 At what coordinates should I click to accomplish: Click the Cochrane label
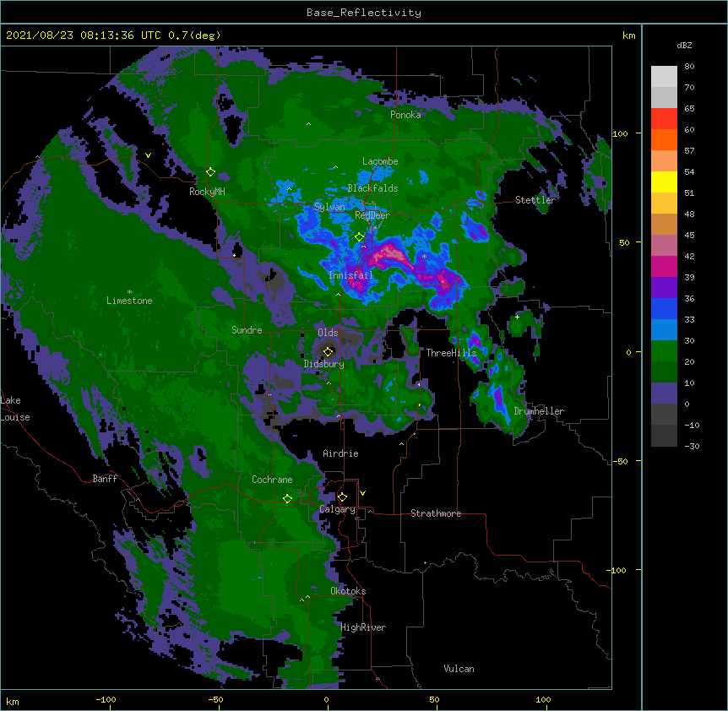(x=272, y=480)
